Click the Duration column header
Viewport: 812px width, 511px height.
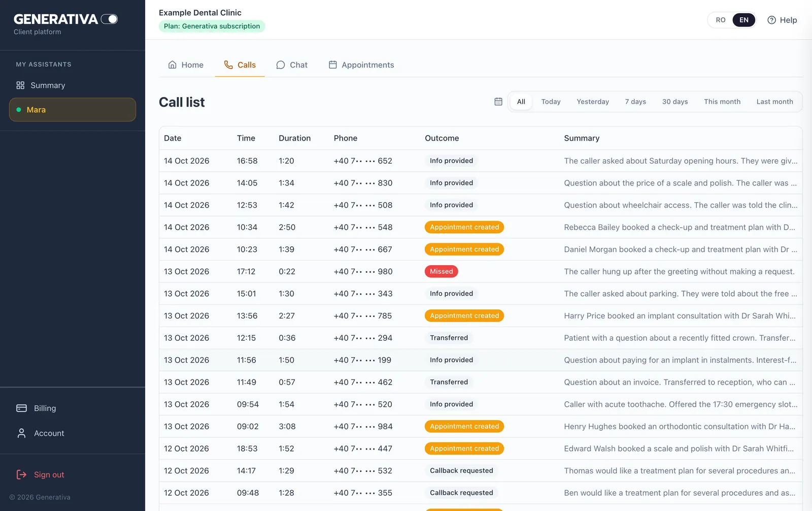click(294, 138)
